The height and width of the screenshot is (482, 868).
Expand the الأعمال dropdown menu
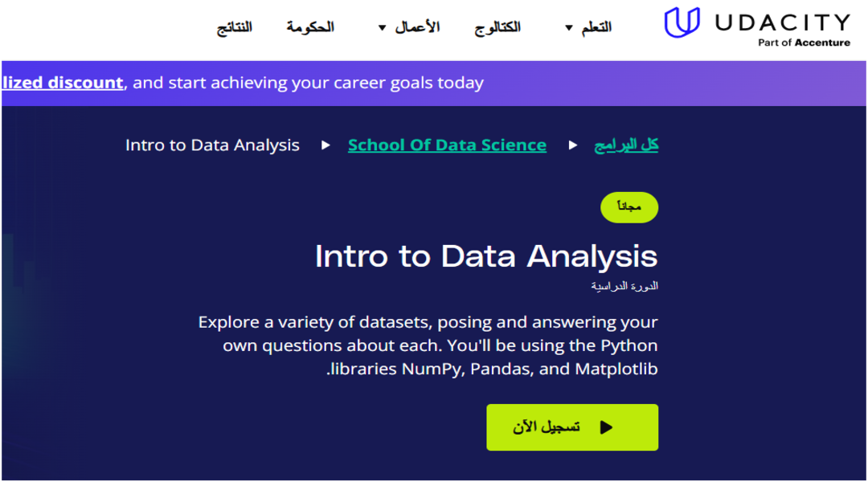418,26
